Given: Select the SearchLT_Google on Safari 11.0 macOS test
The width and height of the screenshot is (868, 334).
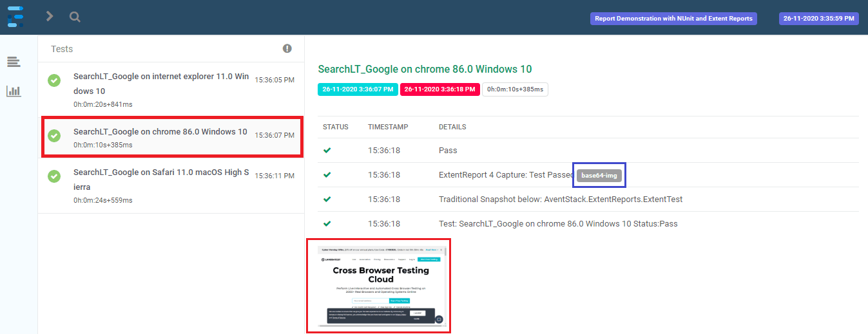Looking at the screenshot, I should pyautogui.click(x=171, y=185).
